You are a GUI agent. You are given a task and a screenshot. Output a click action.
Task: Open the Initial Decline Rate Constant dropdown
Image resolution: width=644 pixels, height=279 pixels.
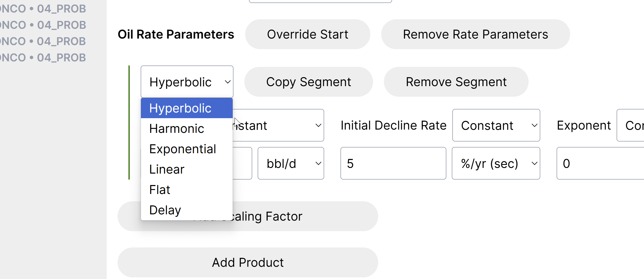[x=496, y=125]
